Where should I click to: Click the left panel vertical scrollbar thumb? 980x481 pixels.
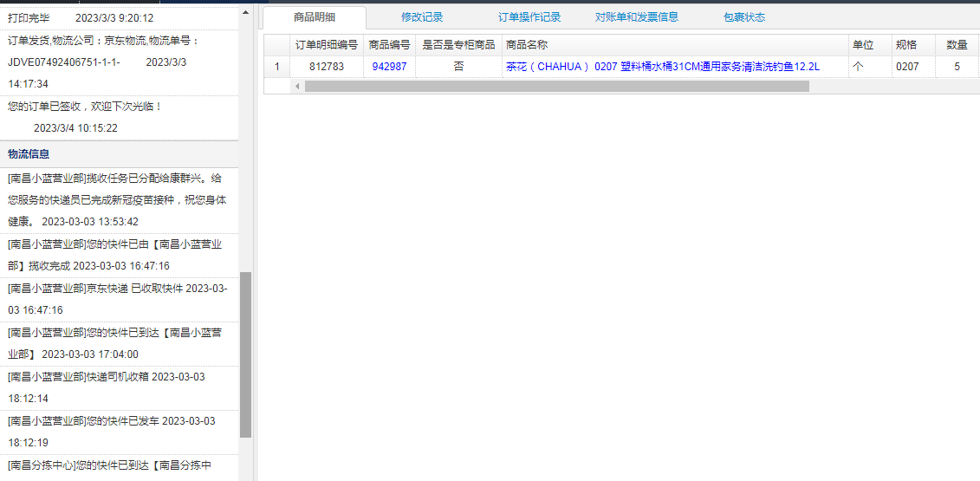(245, 354)
